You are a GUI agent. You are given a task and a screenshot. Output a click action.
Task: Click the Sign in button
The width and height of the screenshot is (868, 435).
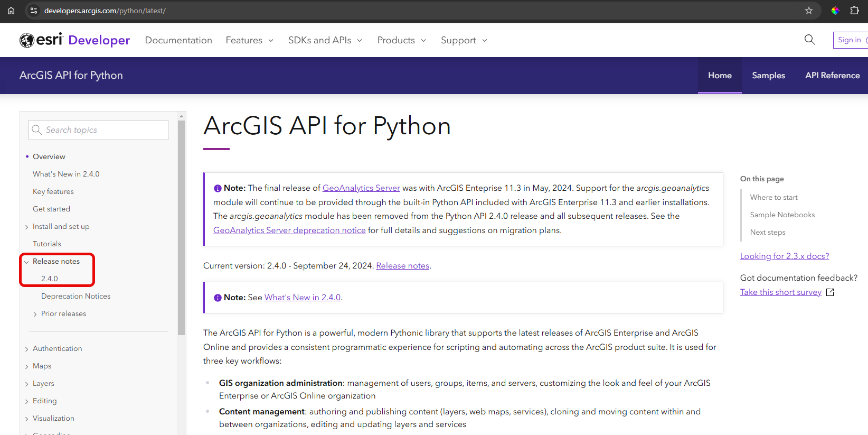click(x=849, y=40)
